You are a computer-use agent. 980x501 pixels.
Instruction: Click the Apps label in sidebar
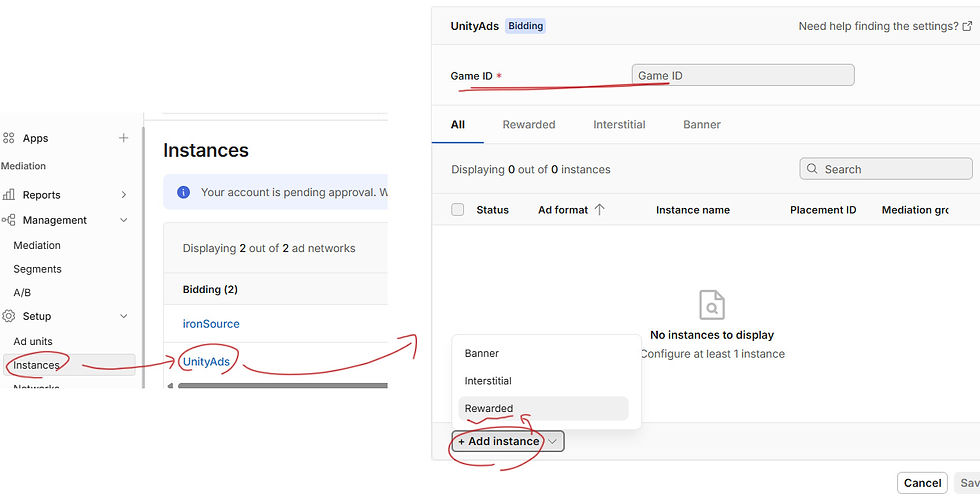tap(36, 138)
